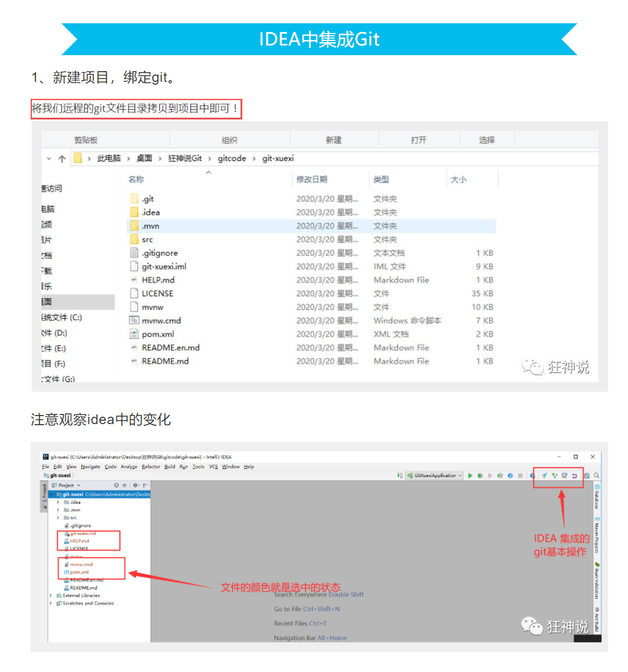Image resolution: width=628 pixels, height=672 pixels.
Task: Click the Show History icon in IDEA toolbar
Action: [x=564, y=475]
